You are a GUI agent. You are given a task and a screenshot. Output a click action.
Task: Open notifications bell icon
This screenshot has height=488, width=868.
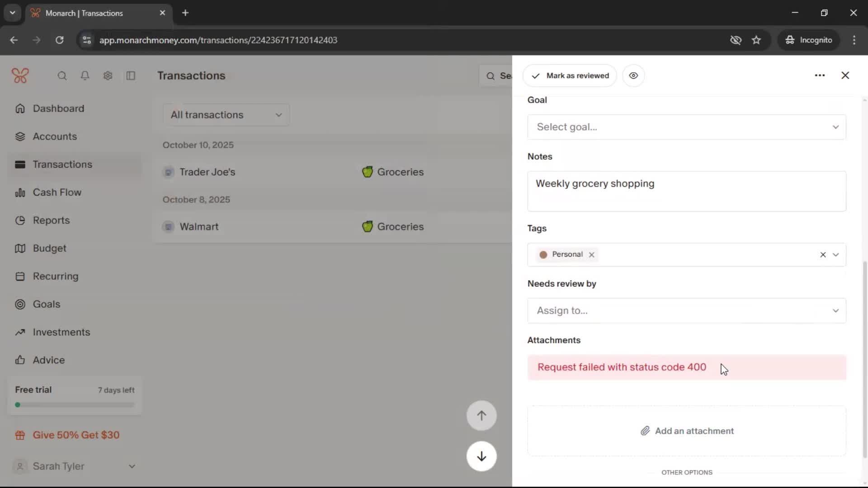click(85, 76)
